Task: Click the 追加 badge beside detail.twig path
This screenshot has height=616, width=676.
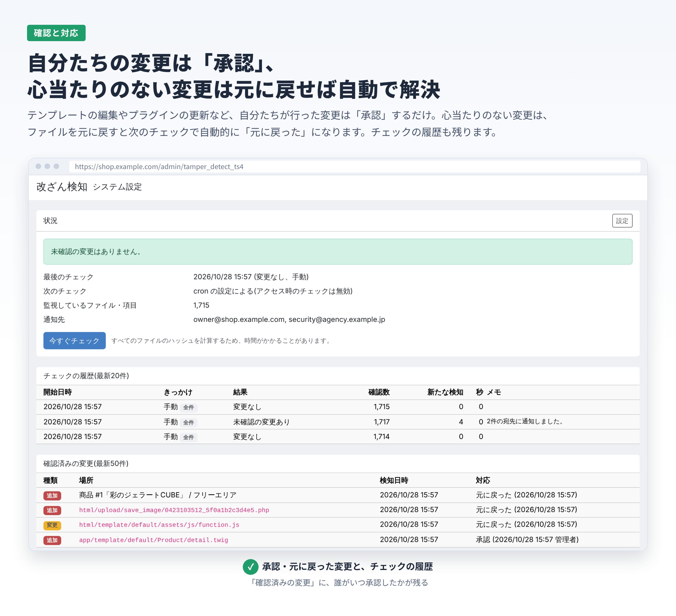Action: pos(52,540)
